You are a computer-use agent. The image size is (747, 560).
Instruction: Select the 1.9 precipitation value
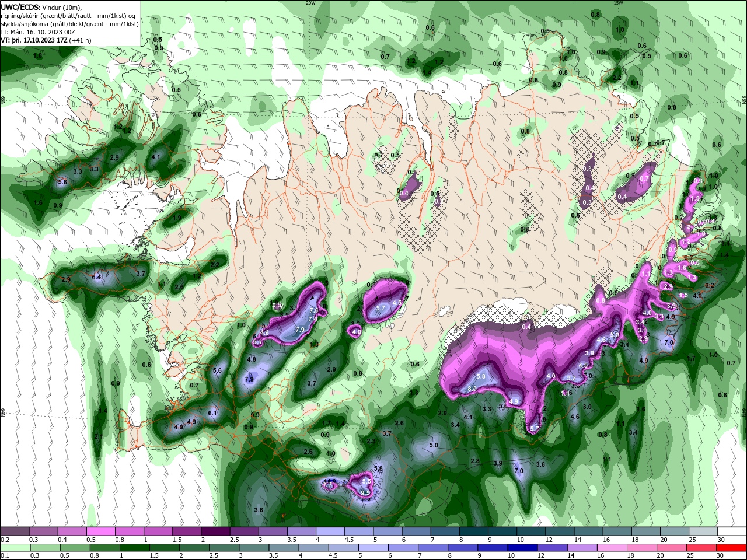point(177,217)
